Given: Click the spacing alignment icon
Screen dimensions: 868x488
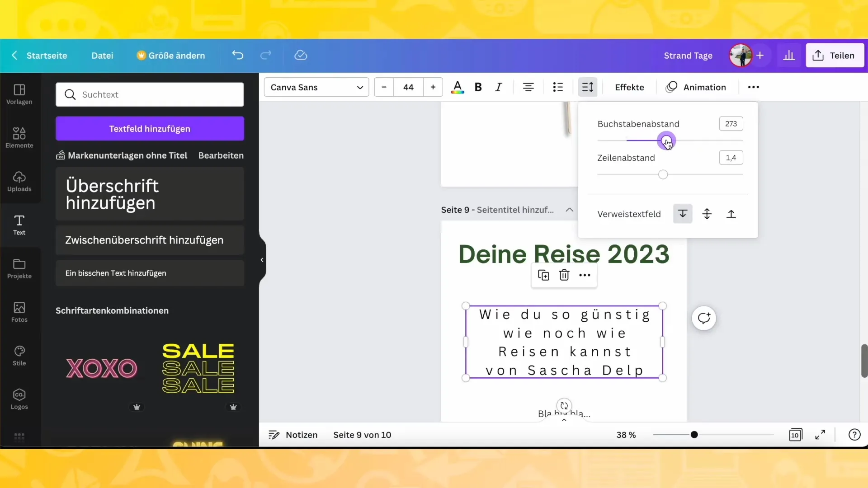Looking at the screenshot, I should pyautogui.click(x=588, y=87).
